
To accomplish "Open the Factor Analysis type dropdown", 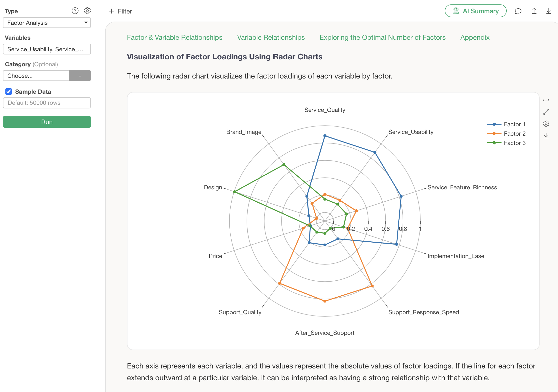I will tap(47, 23).
